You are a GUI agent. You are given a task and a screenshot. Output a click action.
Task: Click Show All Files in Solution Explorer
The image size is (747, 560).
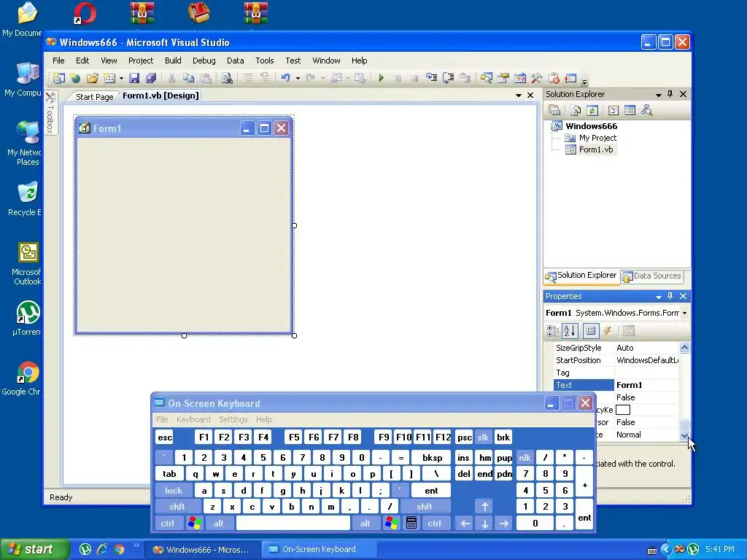[576, 111]
